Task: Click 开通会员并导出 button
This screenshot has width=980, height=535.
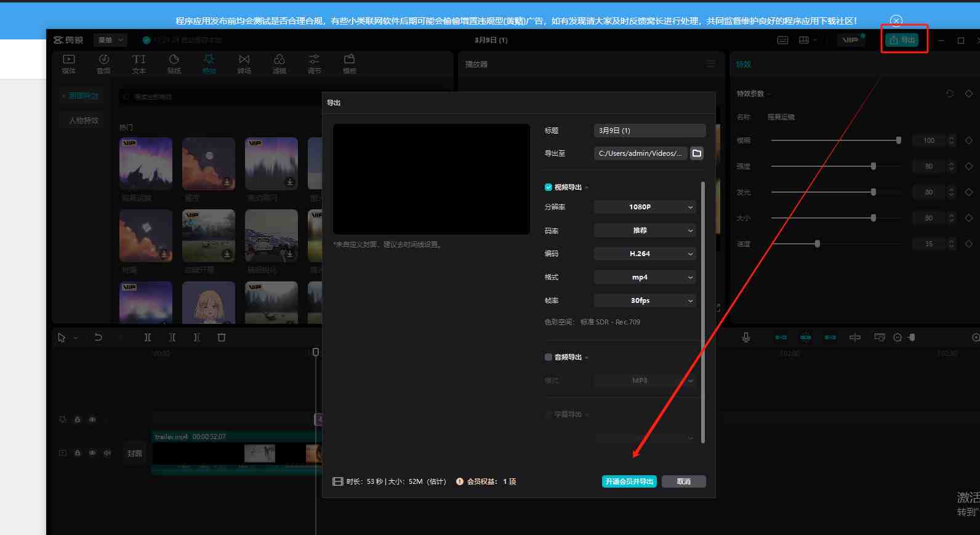Action: 629,481
